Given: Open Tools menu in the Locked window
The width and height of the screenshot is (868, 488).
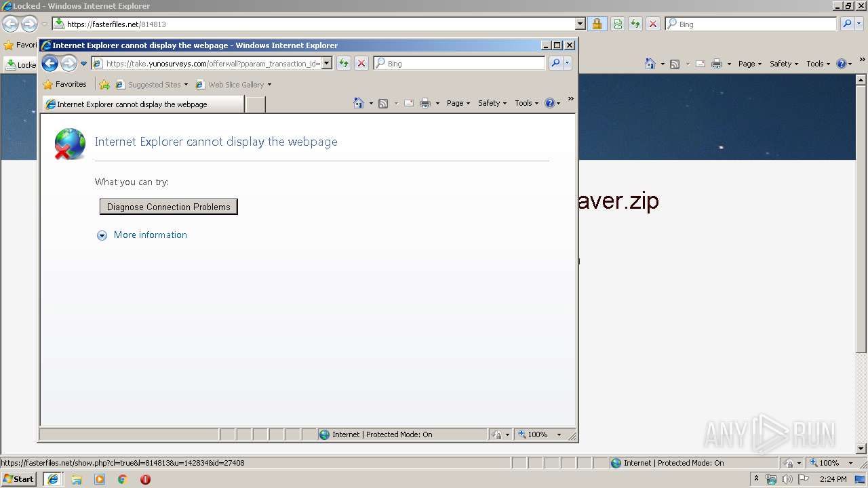Looking at the screenshot, I should click(818, 64).
